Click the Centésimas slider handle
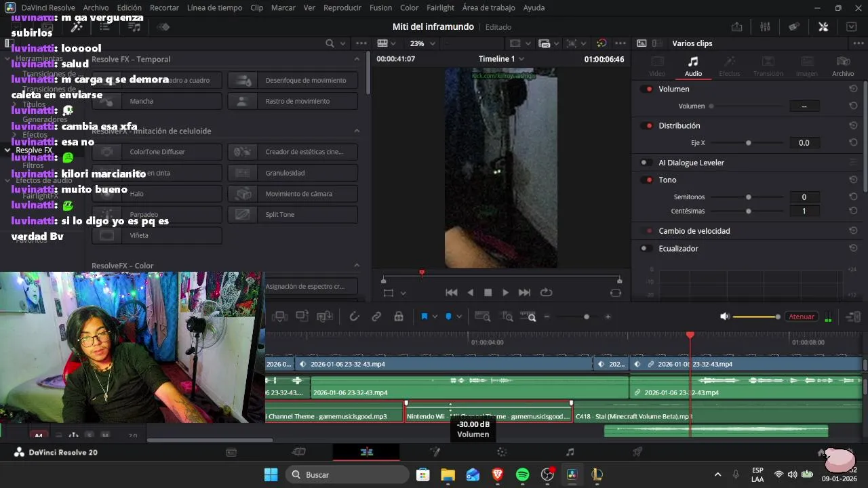Viewport: 868px width, 488px height. pos(749,211)
